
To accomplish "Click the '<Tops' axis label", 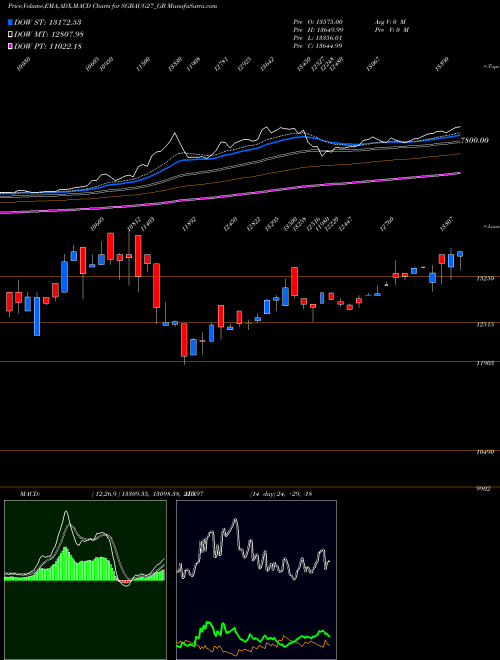I will [x=491, y=67].
